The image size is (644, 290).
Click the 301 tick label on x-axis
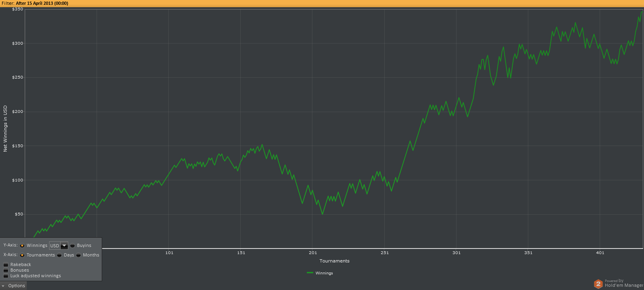click(456, 253)
